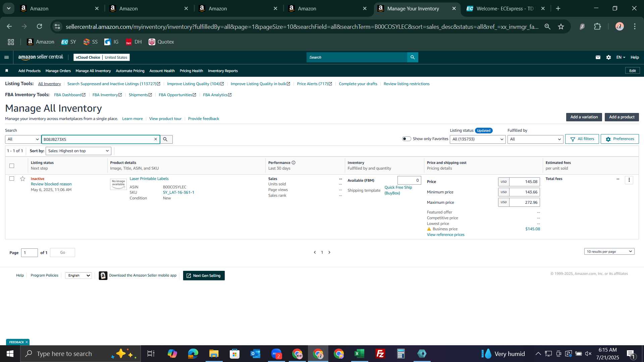The width and height of the screenshot is (644, 362).
Task: Open the English language dropdown in footer
Action: [x=78, y=276]
